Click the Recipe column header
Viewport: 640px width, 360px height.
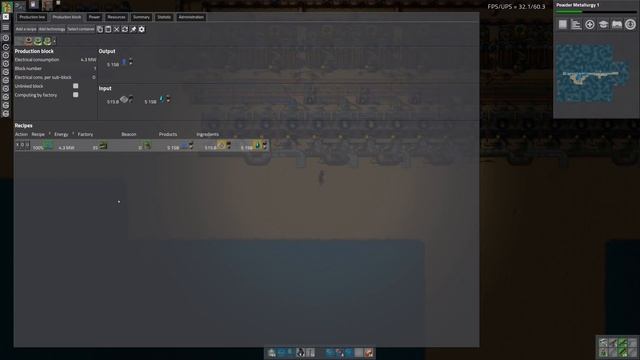click(38, 134)
